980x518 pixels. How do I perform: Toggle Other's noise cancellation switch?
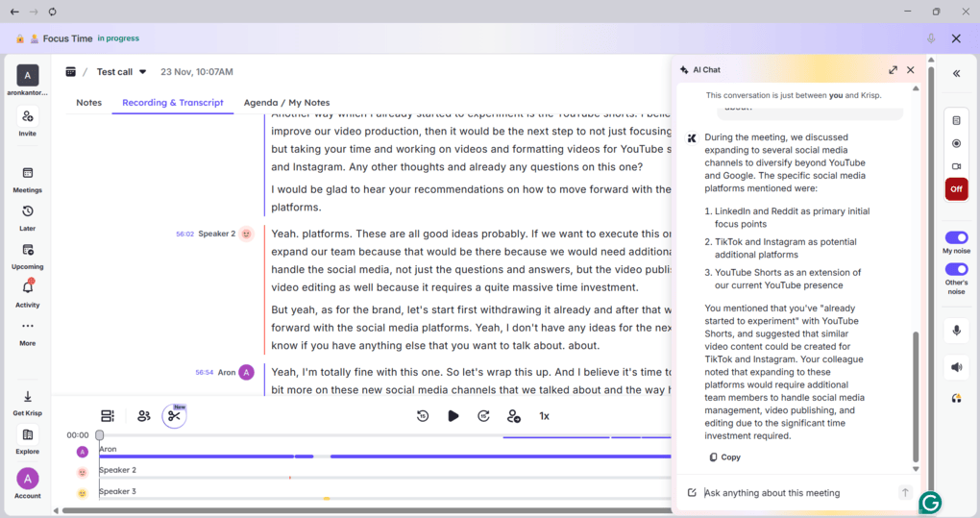coord(956,269)
